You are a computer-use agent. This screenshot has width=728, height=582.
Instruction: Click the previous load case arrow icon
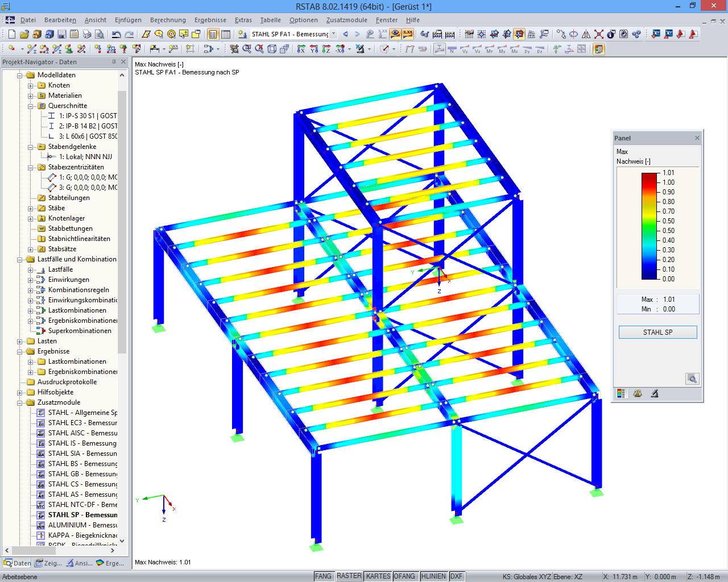coord(345,34)
